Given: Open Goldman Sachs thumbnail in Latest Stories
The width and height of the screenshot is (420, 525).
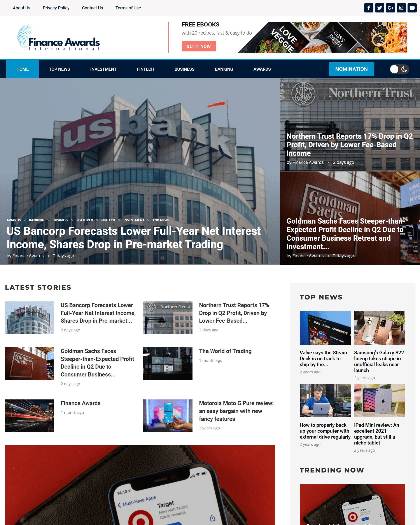Looking at the screenshot, I should 30,364.
